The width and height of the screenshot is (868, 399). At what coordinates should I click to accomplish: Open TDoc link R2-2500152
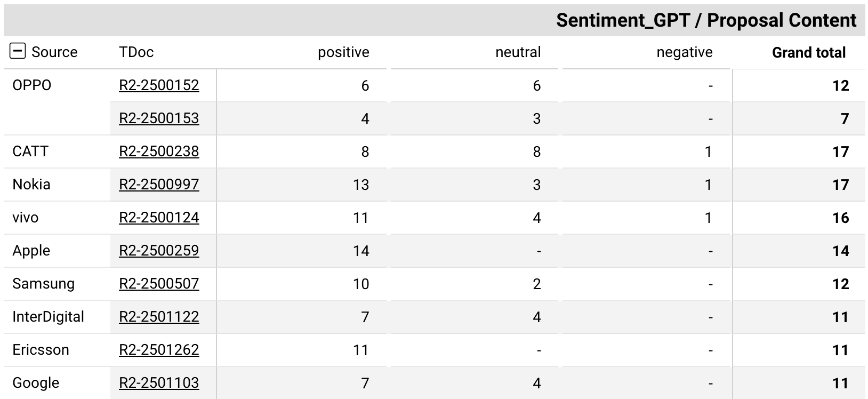tap(159, 85)
